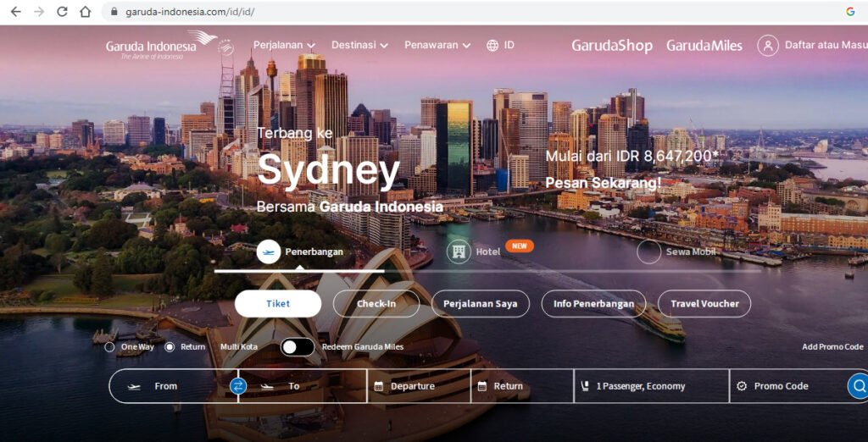Open the Penawaran dropdown menu
This screenshot has width=868, height=442.
tap(437, 46)
